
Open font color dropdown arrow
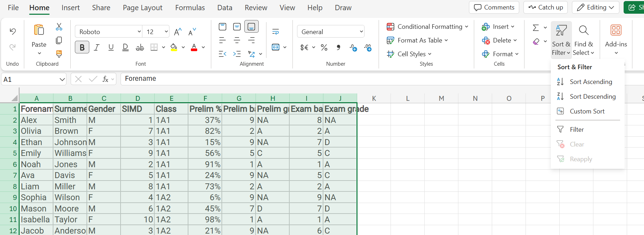pos(203,47)
